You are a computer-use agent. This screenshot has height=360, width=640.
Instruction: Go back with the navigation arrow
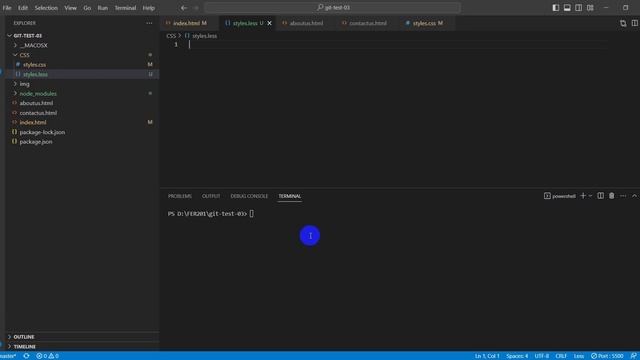click(x=184, y=8)
